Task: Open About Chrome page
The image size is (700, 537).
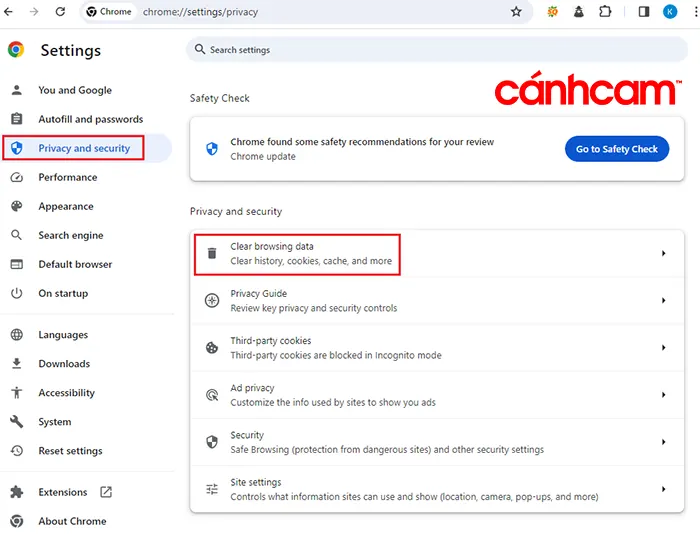Action: click(x=72, y=521)
